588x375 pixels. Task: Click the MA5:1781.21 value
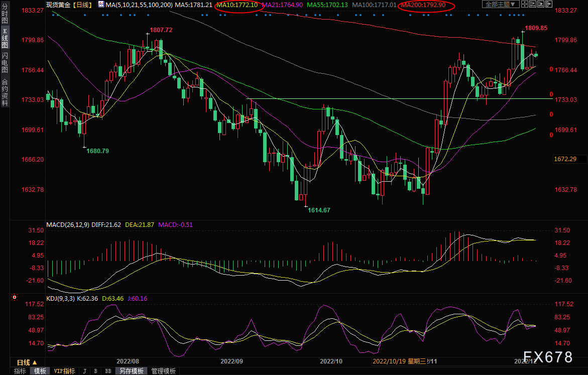point(193,5)
